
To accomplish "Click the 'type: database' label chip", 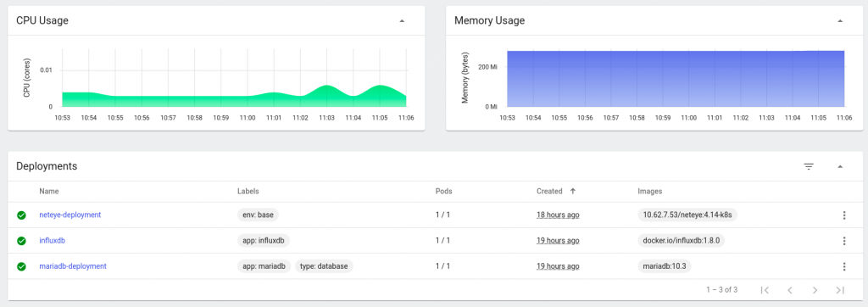I will (x=324, y=266).
